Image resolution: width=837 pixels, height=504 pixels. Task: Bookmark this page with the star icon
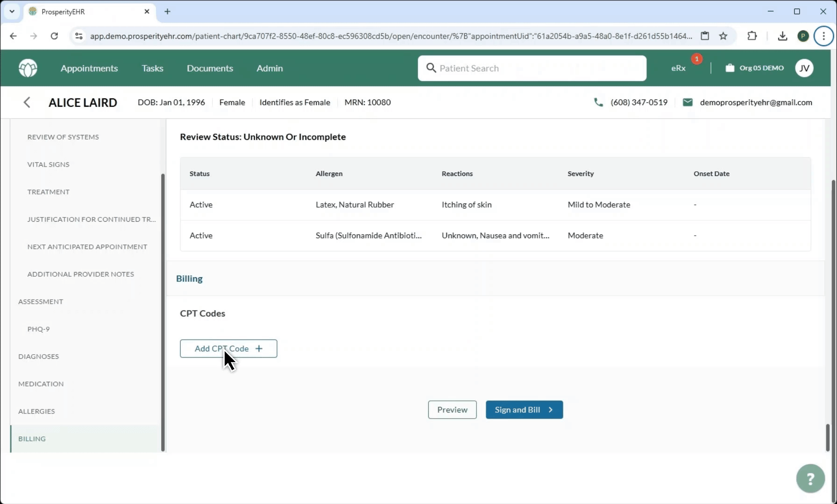pyautogui.click(x=723, y=36)
